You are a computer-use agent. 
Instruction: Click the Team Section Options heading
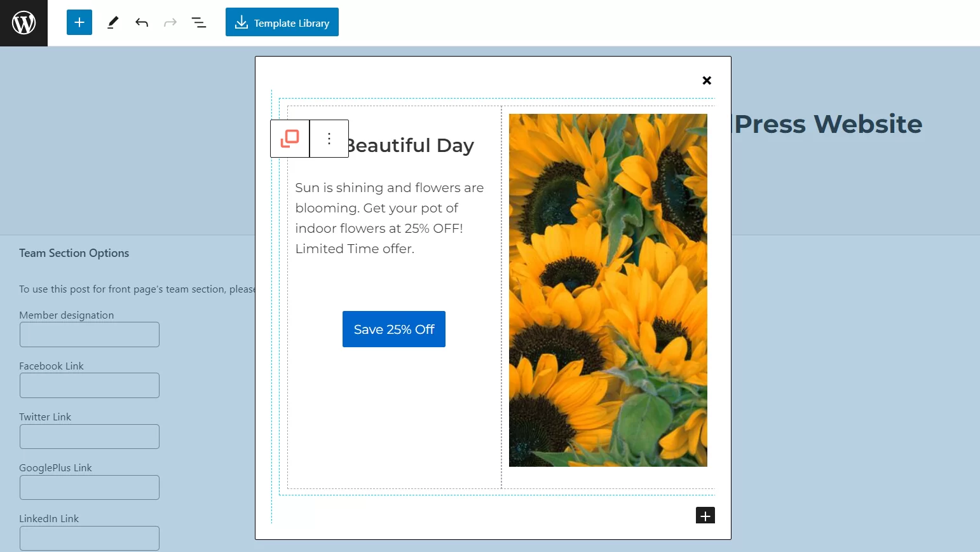(x=74, y=253)
